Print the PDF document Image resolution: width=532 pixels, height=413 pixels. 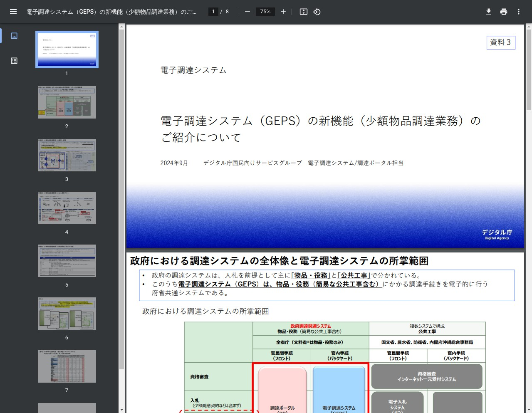504,12
